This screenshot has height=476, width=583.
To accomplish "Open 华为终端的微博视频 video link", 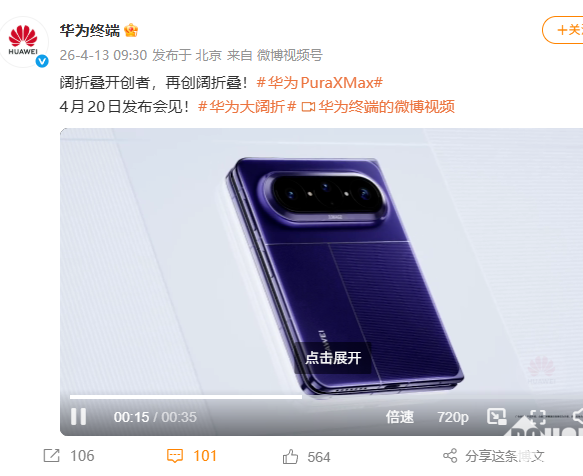I will click(x=378, y=107).
